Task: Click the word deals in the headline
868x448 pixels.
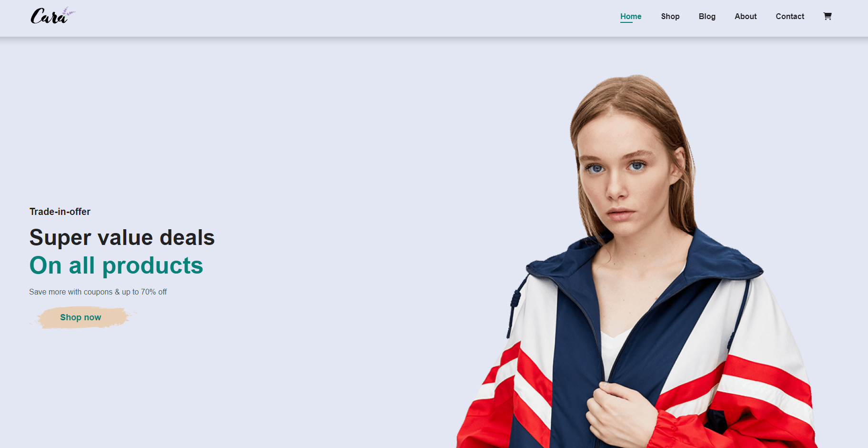Action: pyautogui.click(x=187, y=237)
